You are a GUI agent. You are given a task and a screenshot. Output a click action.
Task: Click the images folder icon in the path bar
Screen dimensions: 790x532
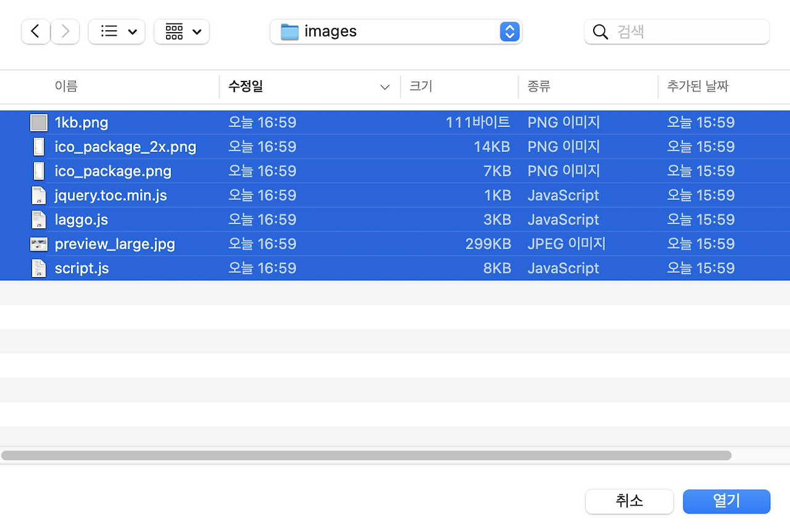pos(290,31)
